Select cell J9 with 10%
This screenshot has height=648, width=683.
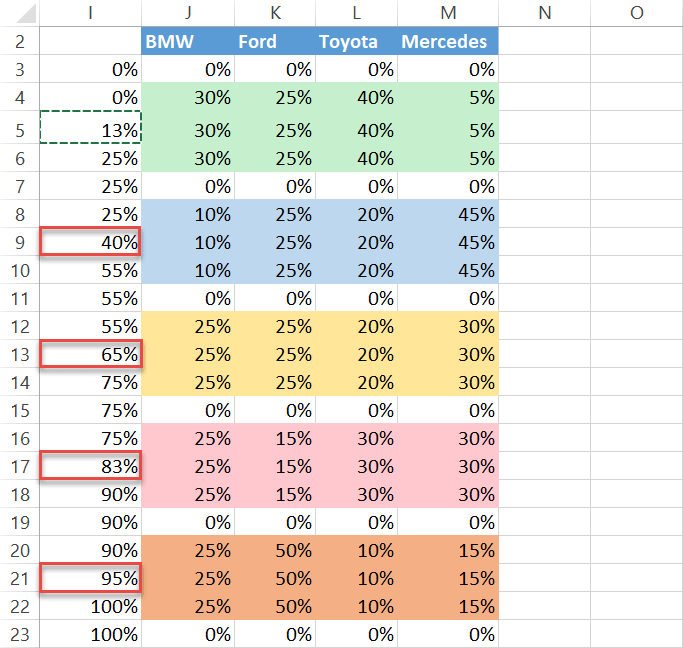coord(188,242)
